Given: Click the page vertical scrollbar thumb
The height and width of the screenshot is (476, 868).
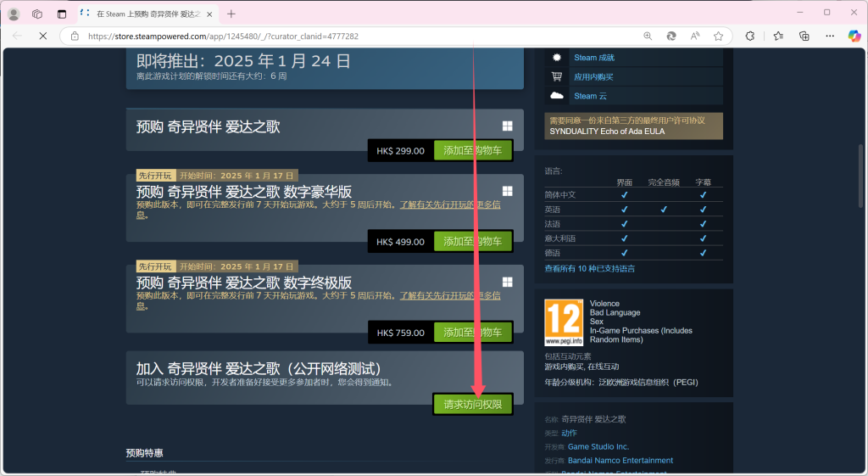Looking at the screenshot, I should pos(860,176).
